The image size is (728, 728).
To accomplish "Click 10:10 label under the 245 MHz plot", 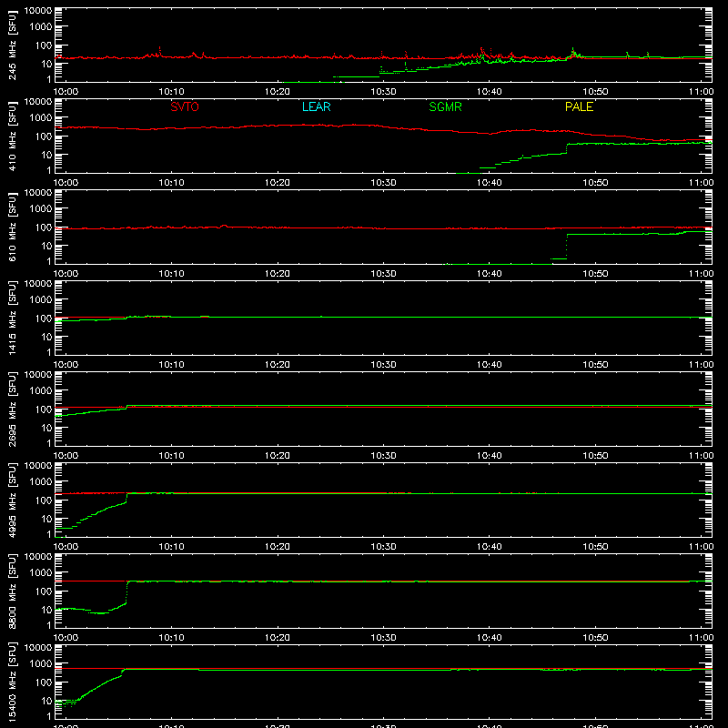I will tap(171, 92).
